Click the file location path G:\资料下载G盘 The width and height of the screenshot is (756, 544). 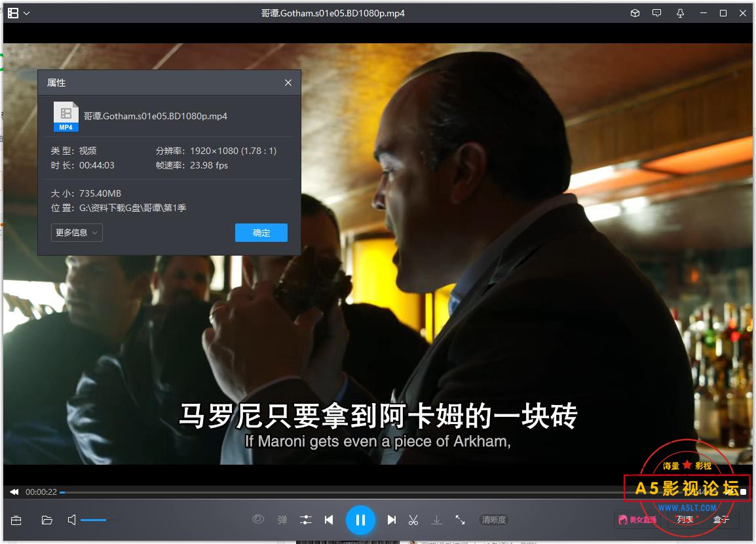132,207
